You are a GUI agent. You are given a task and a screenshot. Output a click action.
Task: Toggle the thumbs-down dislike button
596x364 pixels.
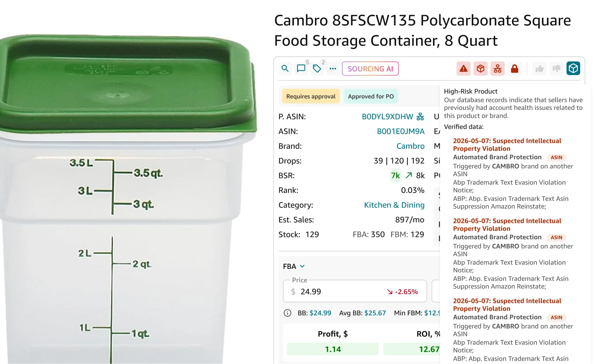tap(557, 69)
